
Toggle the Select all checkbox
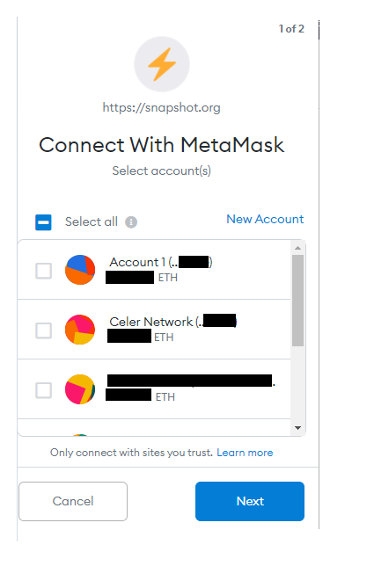(43, 222)
